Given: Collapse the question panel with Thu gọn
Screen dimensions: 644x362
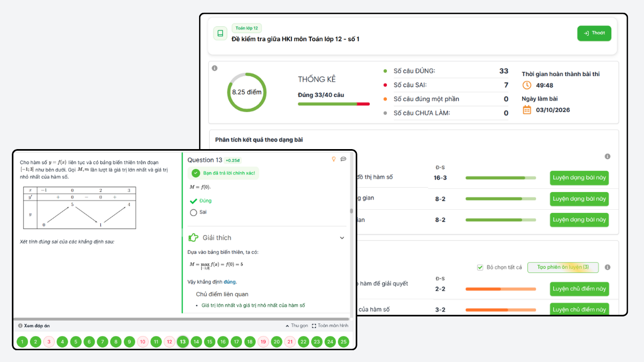Looking at the screenshot, I should tap(297, 326).
